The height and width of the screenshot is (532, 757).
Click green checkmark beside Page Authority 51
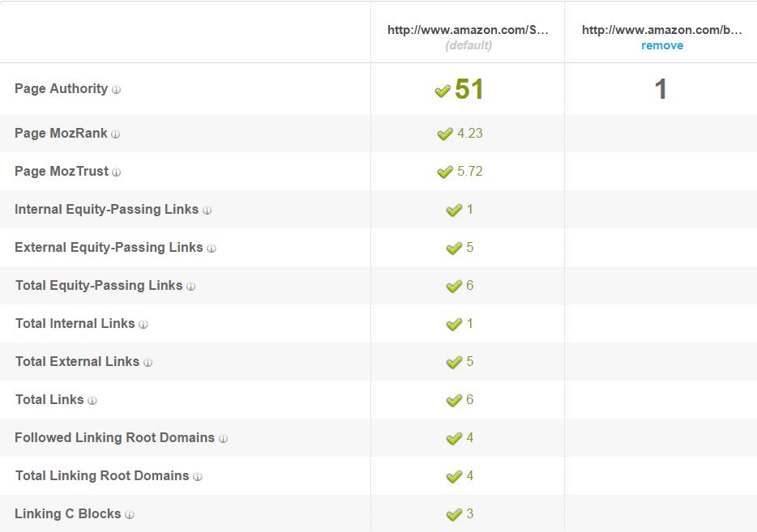pyautogui.click(x=444, y=91)
